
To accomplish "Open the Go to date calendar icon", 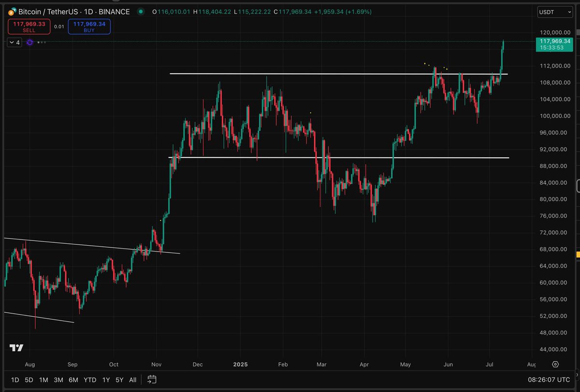I will tap(152, 379).
